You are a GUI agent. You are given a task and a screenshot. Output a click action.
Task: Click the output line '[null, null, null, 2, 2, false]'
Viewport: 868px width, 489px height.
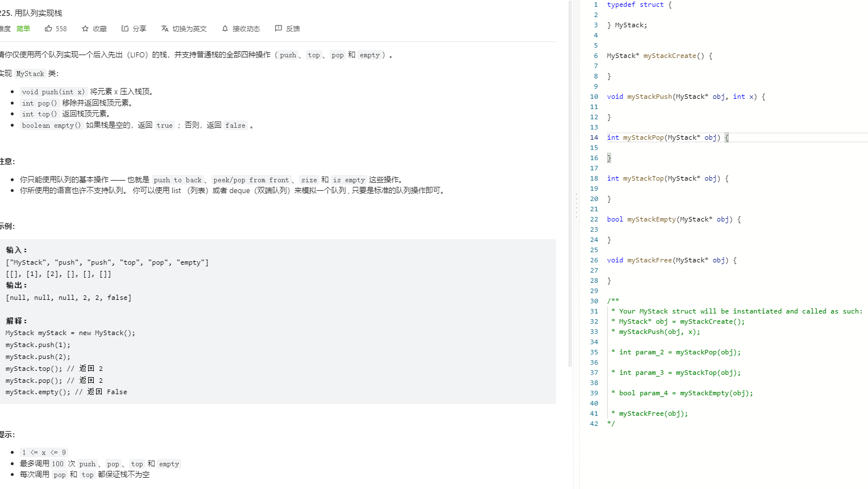[69, 298]
